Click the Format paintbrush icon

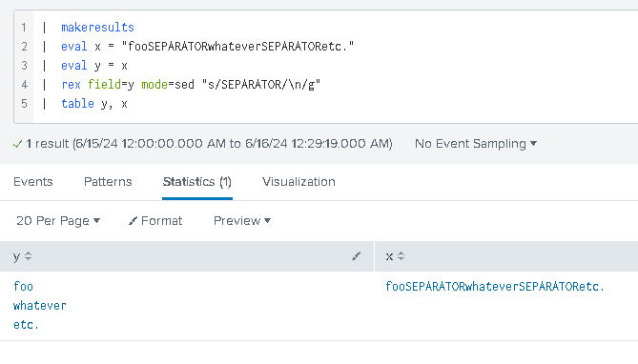(133, 221)
